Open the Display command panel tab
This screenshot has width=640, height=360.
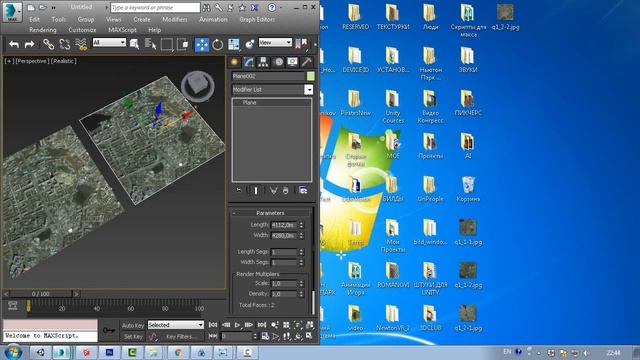[x=292, y=62]
